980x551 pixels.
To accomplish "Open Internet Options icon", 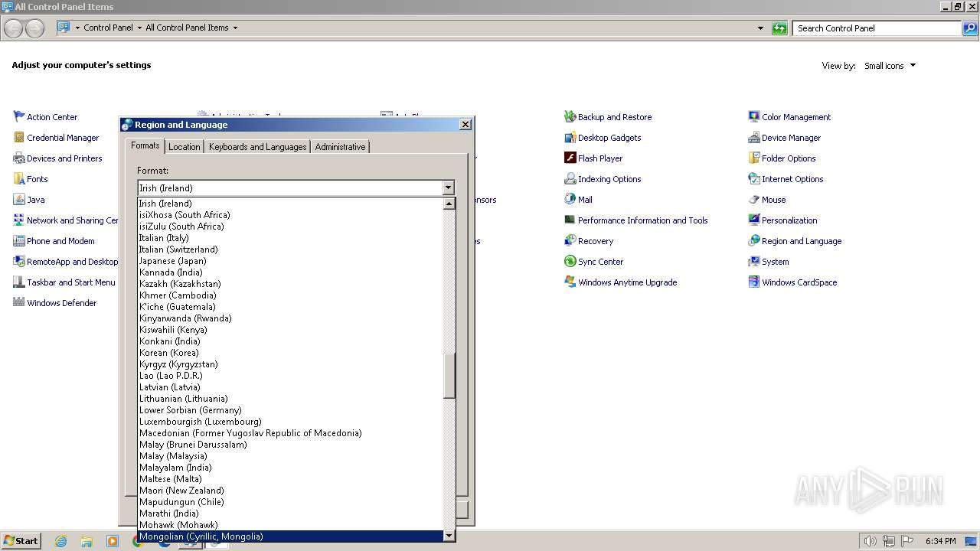I will pyautogui.click(x=754, y=179).
